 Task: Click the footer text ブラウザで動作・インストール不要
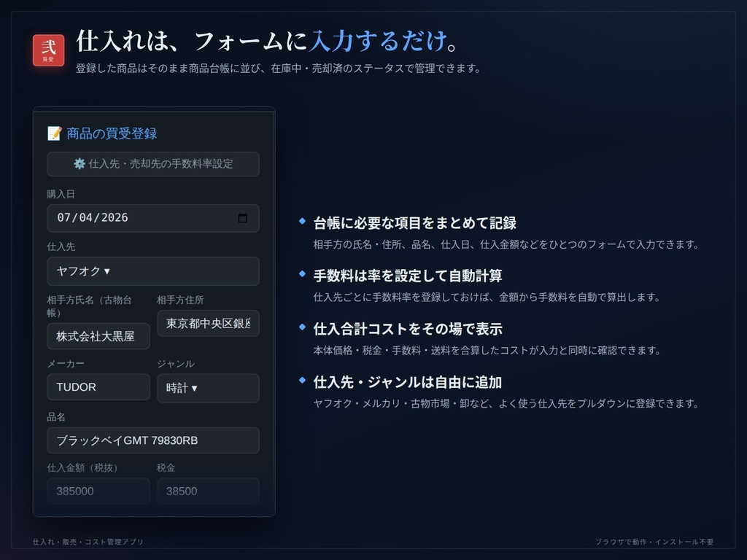coord(654,542)
